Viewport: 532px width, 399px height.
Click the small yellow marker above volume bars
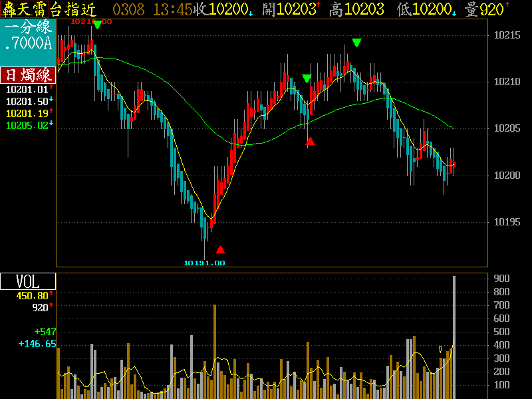tap(440, 348)
